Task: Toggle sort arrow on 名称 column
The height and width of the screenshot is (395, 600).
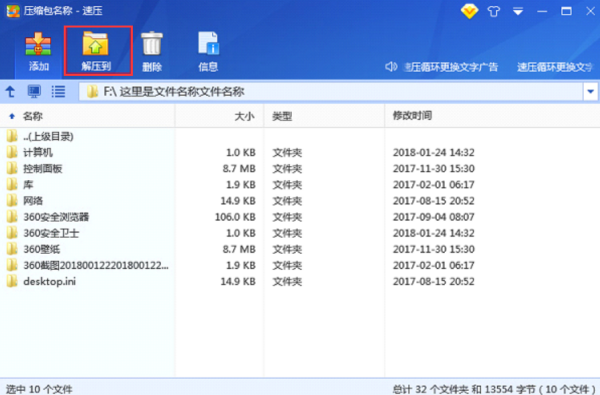Action: (12, 116)
